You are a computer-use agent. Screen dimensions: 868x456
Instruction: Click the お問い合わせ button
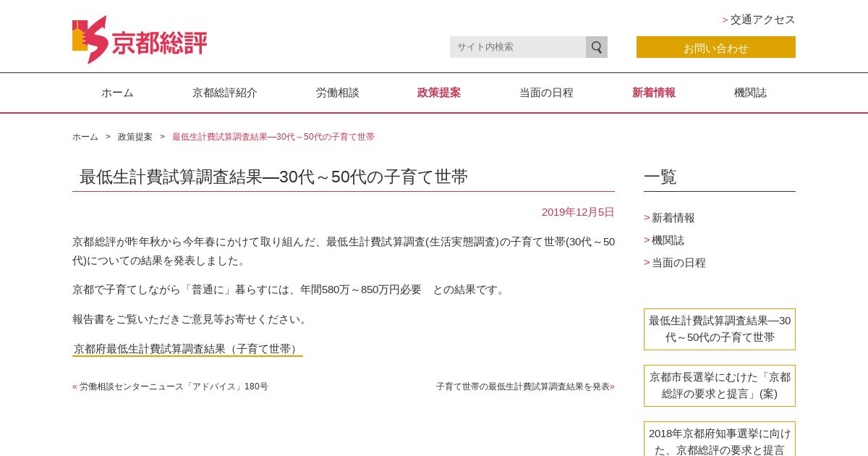tap(716, 47)
